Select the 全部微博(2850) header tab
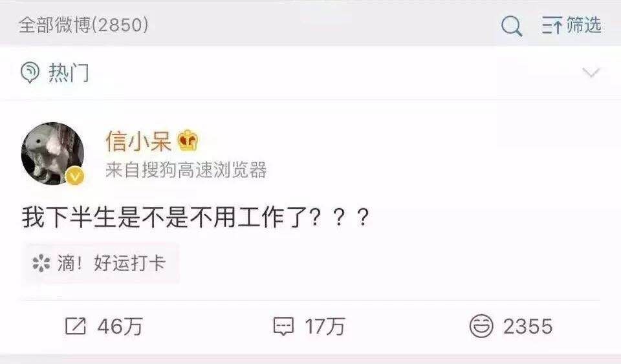621x364 pixels. (x=84, y=26)
